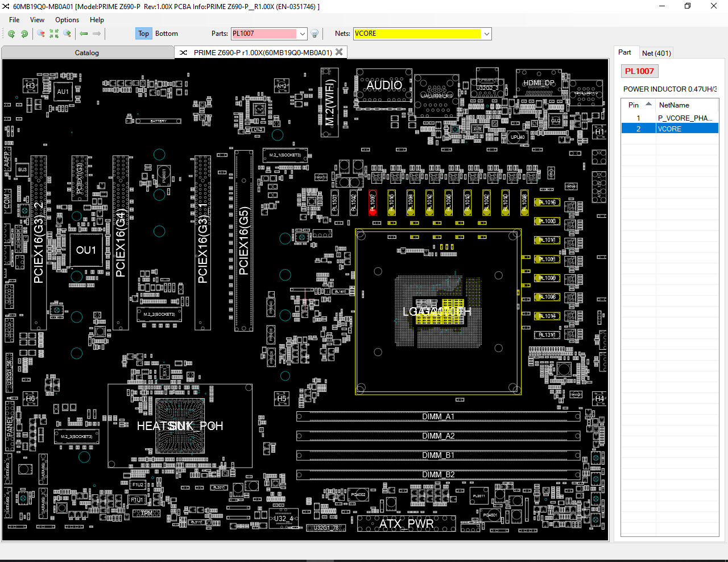Click the U32_4 connector

(x=283, y=518)
